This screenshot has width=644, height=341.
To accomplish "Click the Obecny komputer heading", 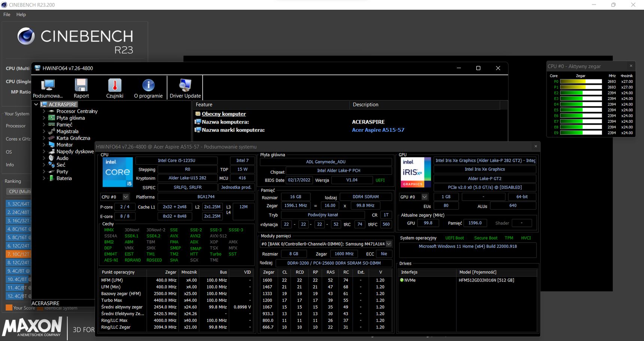I will [224, 114].
